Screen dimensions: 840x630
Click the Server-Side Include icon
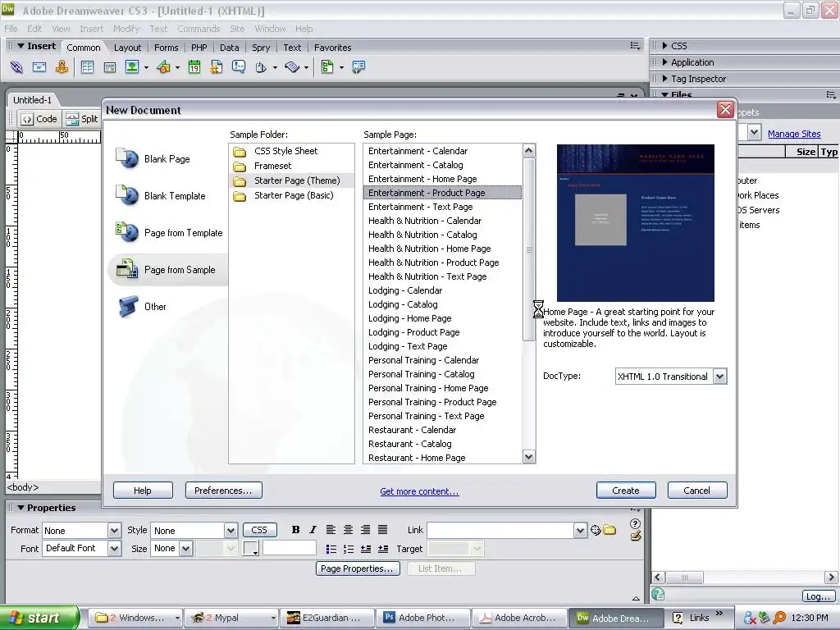pos(217,67)
